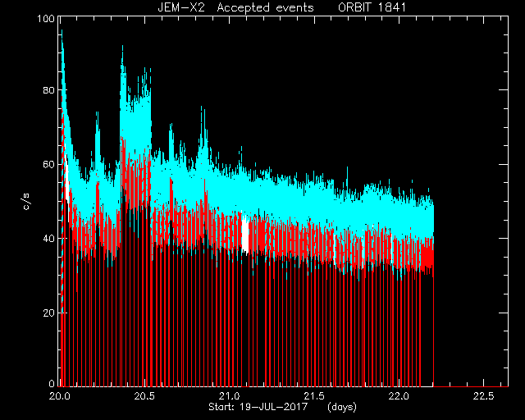Click the "(days)" axis unit label
Screen dimensions: 525x420
coord(342,407)
